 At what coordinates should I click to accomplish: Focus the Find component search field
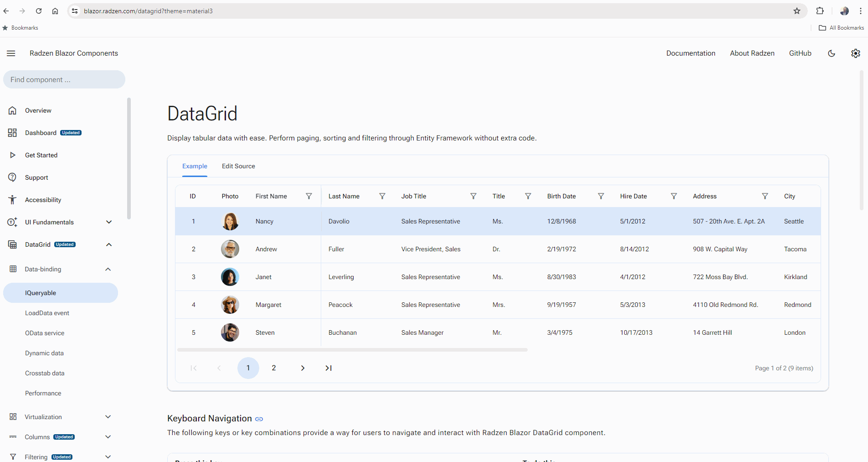point(64,79)
